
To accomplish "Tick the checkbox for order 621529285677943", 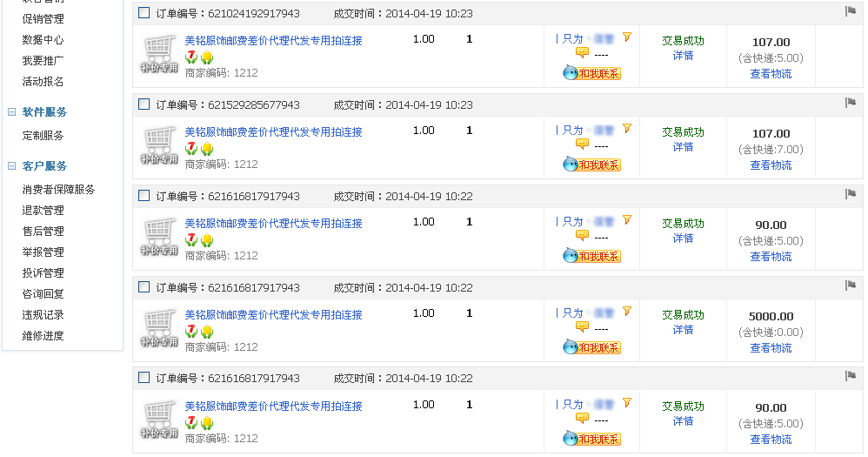I will tap(144, 104).
